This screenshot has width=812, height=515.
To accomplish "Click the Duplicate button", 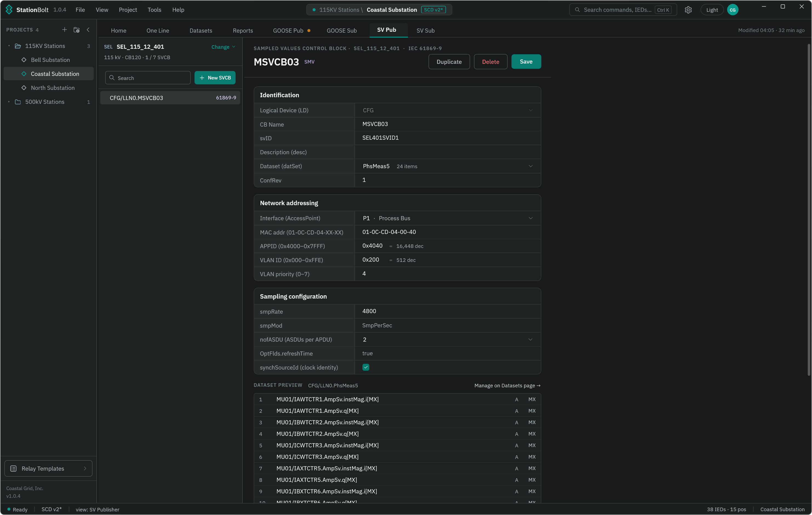I will (449, 62).
